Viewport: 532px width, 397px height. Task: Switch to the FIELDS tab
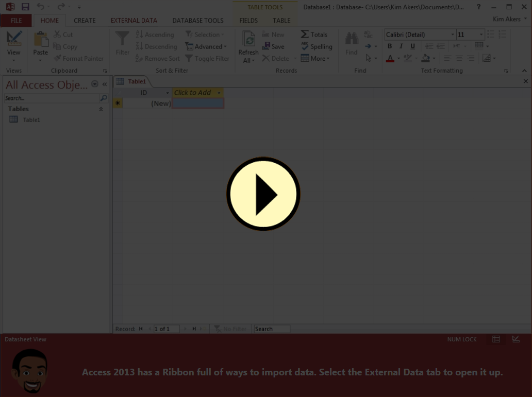coord(248,21)
